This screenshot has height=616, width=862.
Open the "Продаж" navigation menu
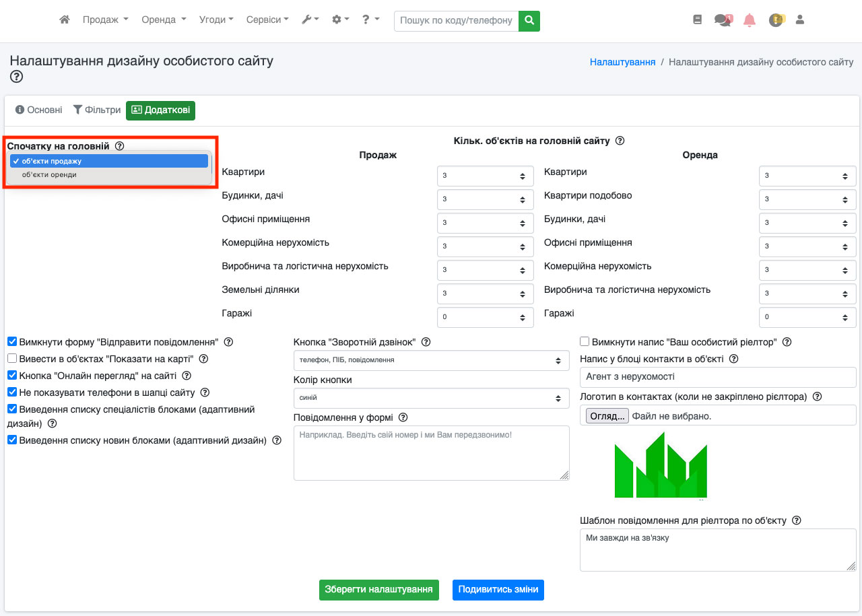(105, 20)
